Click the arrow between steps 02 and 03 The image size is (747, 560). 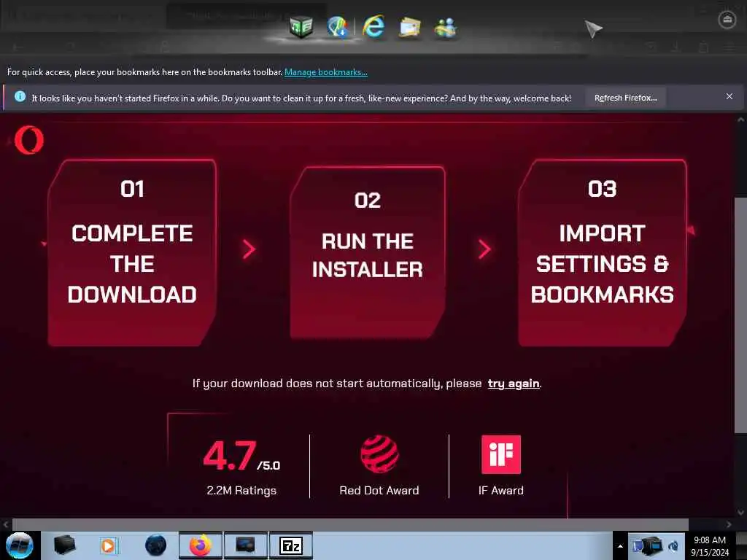pos(484,249)
